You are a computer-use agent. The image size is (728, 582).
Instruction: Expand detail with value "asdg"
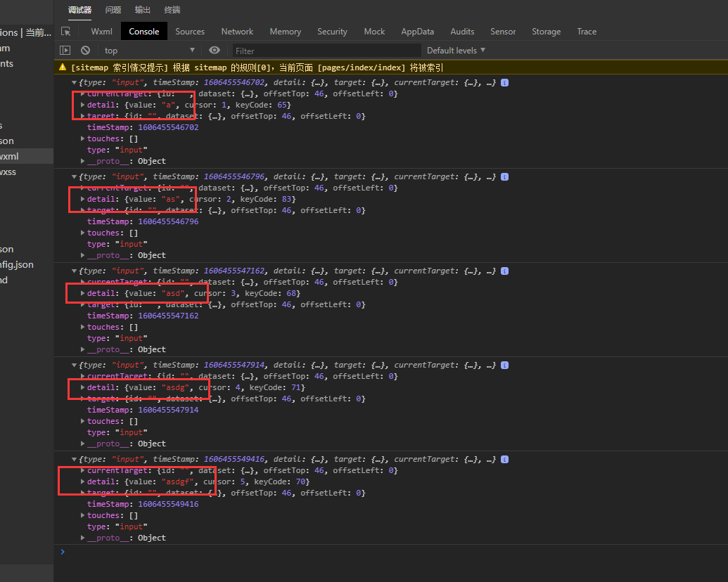tap(82, 387)
